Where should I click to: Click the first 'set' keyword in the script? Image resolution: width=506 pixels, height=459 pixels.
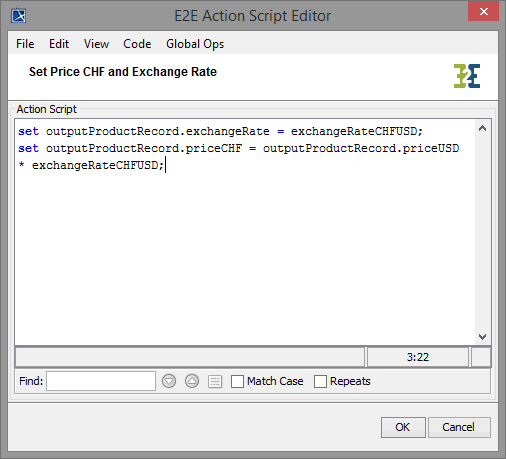click(x=29, y=131)
